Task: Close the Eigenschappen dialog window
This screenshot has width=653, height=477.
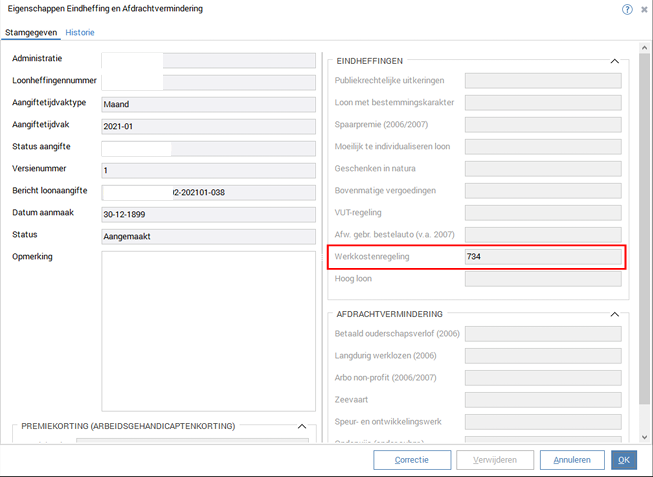Action: click(644, 9)
